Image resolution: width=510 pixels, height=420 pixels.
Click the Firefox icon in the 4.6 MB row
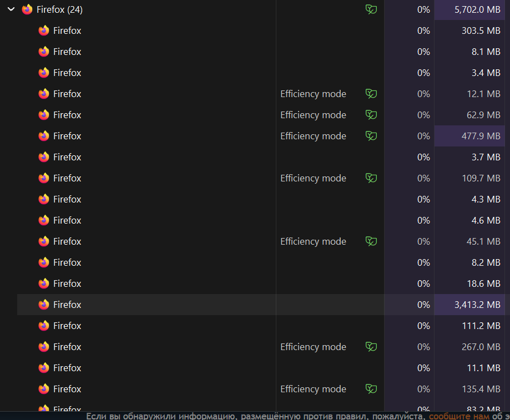pos(44,220)
